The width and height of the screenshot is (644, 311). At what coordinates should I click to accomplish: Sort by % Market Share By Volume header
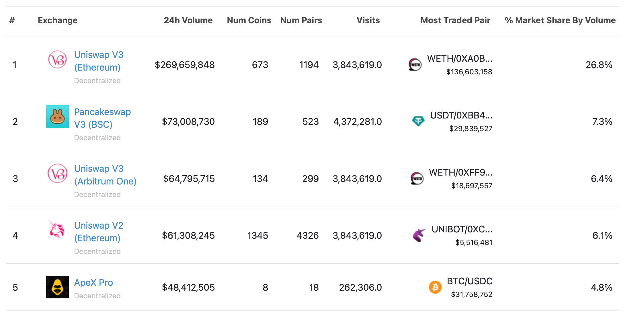pyautogui.click(x=560, y=20)
